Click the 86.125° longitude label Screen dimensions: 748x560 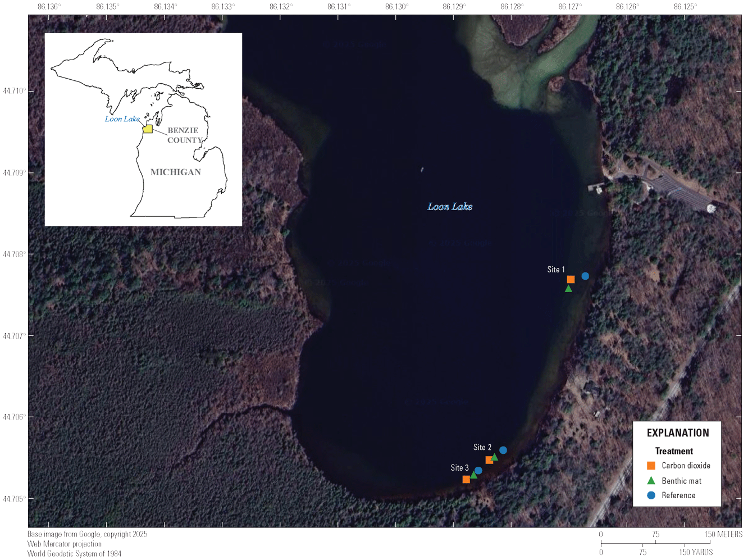[x=685, y=7]
